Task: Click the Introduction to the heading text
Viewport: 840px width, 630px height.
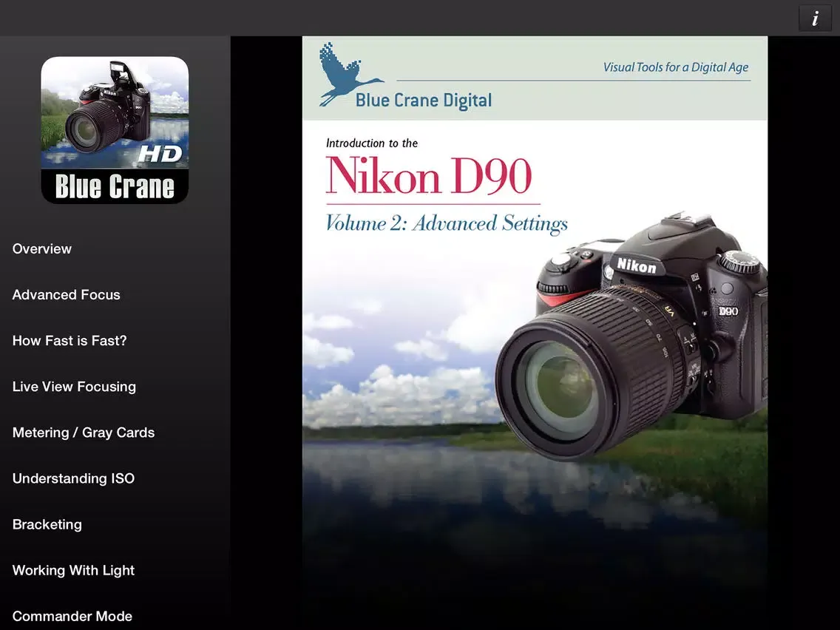Action: click(372, 143)
